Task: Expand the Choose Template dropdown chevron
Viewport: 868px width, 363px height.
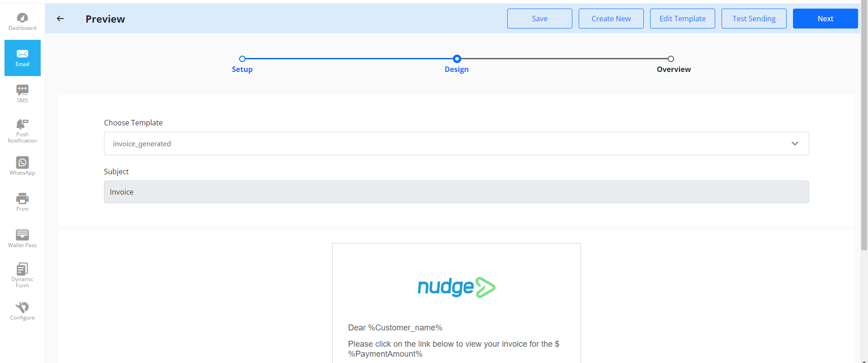Action: (795, 143)
